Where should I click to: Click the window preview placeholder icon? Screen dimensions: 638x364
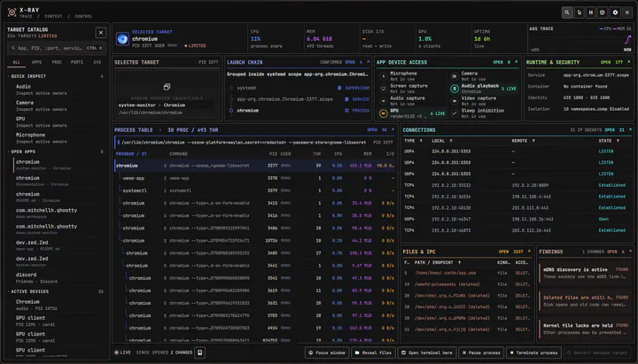pyautogui.click(x=167, y=87)
